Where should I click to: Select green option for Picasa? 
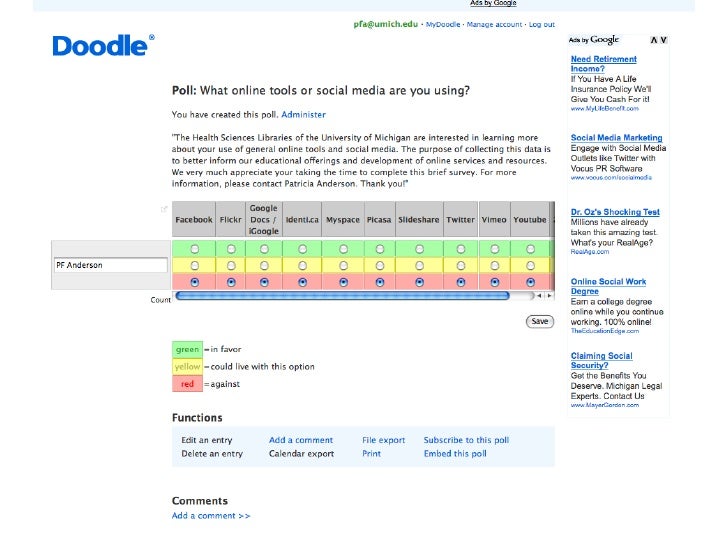(379, 249)
